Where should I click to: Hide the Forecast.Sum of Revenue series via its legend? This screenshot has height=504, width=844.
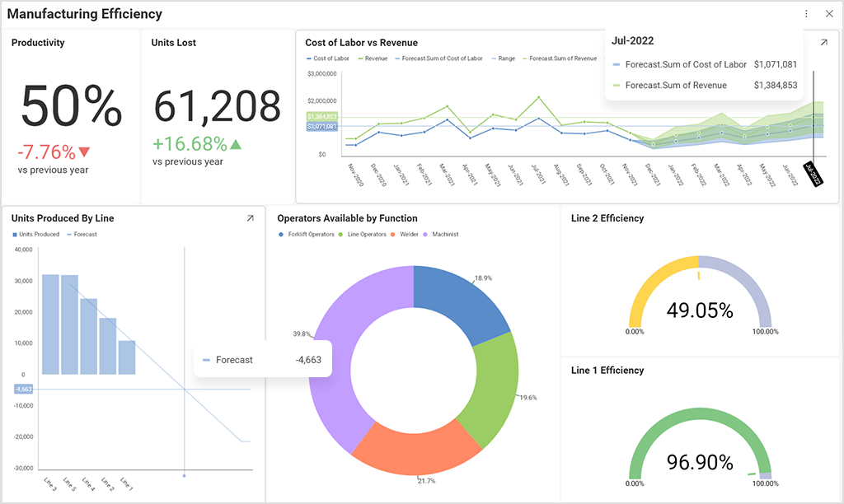click(x=524, y=58)
